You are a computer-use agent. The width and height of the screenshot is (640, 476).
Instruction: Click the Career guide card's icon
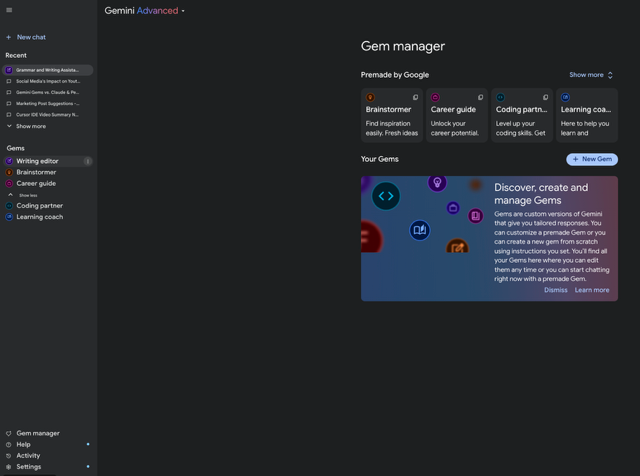click(x=435, y=97)
